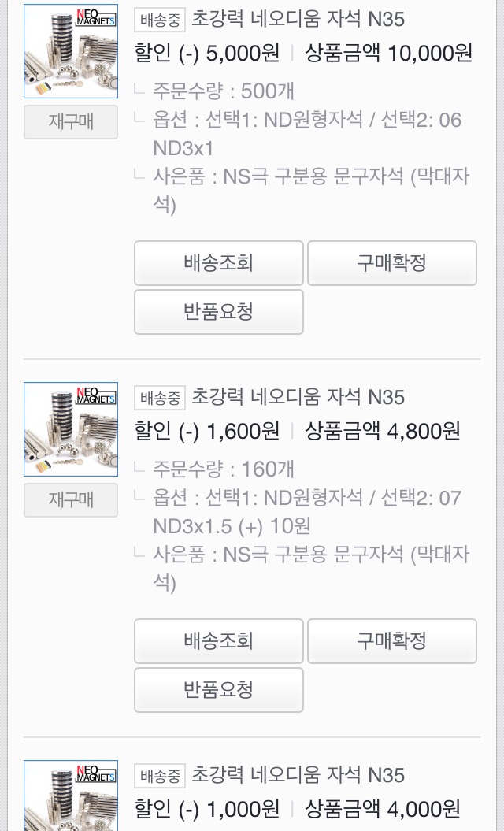This screenshot has height=831, width=504.
Task: Confirm purchase with 구매확정 on 500개 order
Action: click(x=391, y=263)
